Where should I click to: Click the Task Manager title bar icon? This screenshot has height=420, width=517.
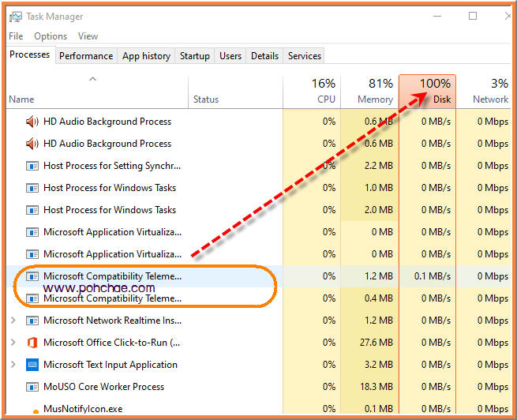[16, 17]
